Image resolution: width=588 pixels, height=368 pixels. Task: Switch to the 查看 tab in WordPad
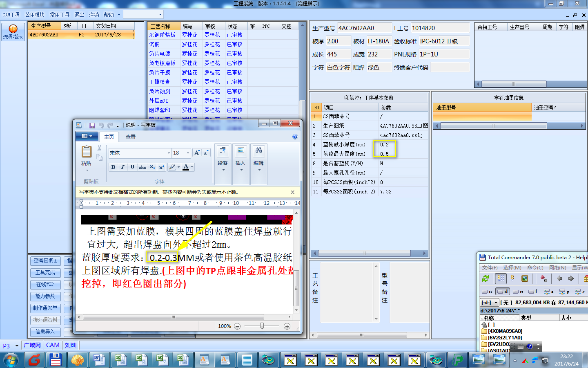tap(131, 137)
